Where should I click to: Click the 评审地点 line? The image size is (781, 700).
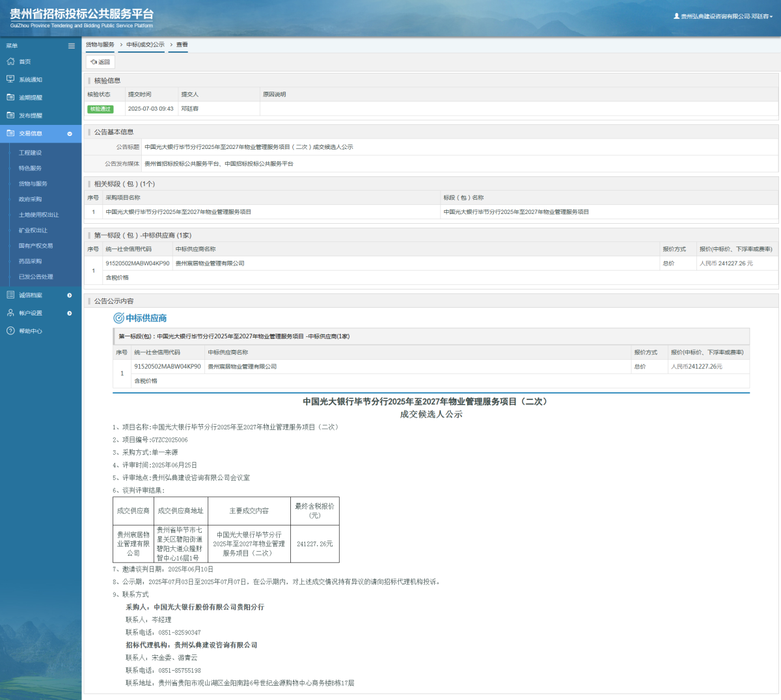coord(181,478)
